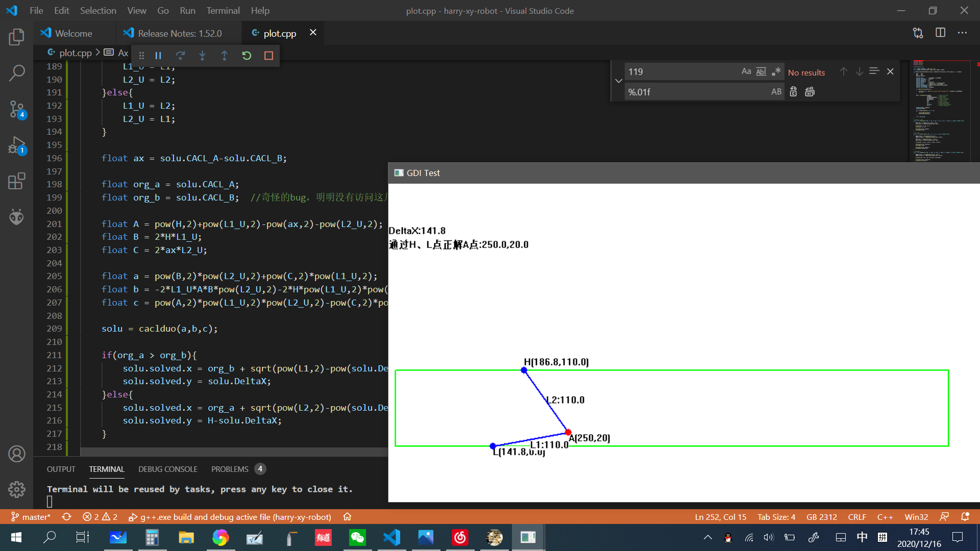Open the File menu
The image size is (980, 551).
pos(36,11)
